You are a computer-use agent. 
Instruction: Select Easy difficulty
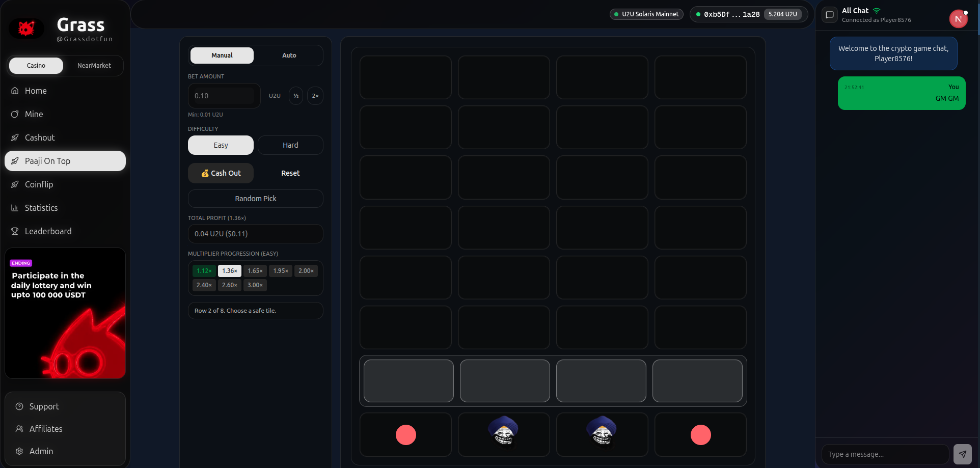[x=221, y=145]
